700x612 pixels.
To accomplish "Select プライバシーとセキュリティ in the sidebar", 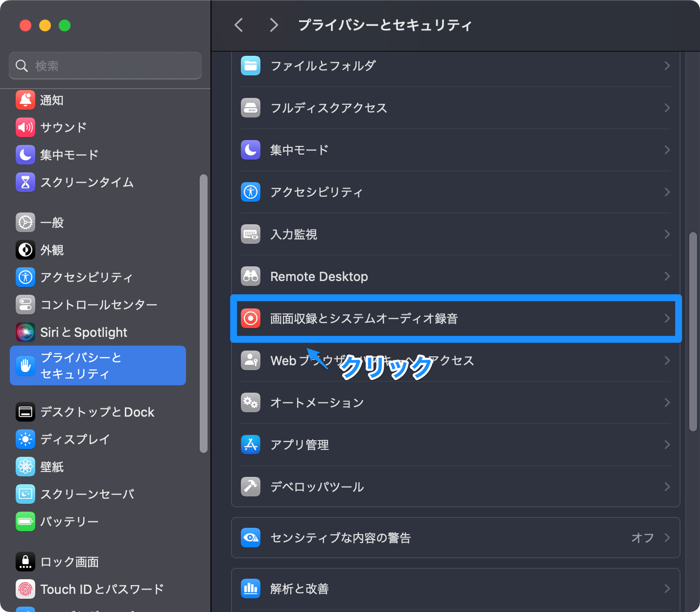I will pyautogui.click(x=98, y=365).
